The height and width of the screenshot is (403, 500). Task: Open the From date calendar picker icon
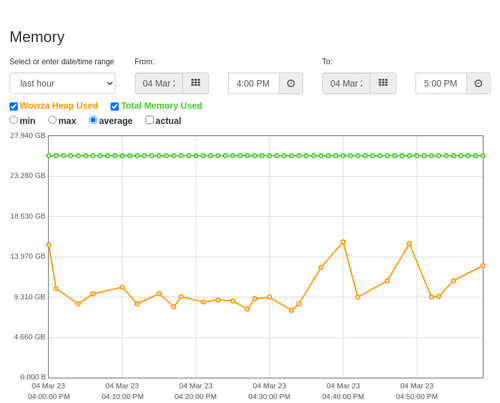coord(196,83)
